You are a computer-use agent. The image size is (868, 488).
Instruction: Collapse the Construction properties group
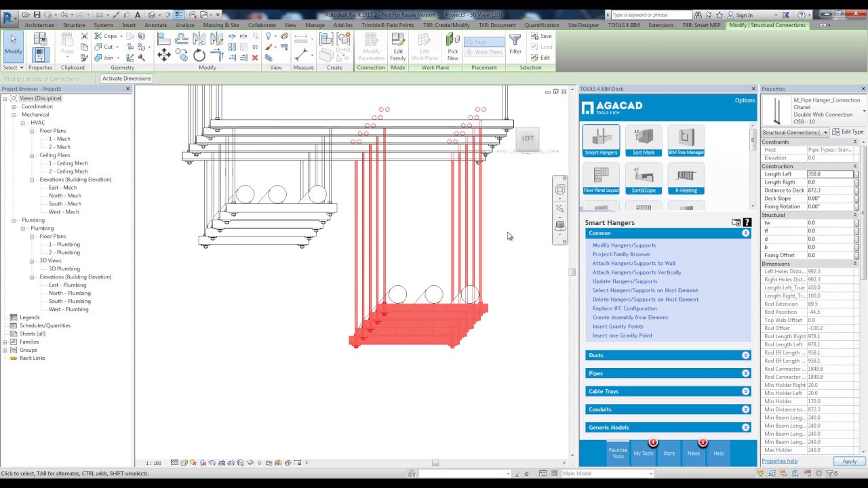point(855,166)
